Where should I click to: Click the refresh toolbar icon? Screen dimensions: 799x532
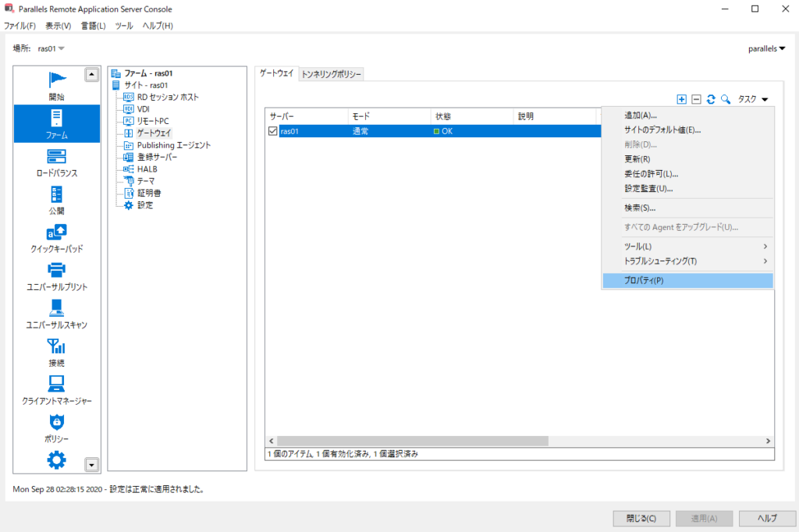[x=711, y=99]
